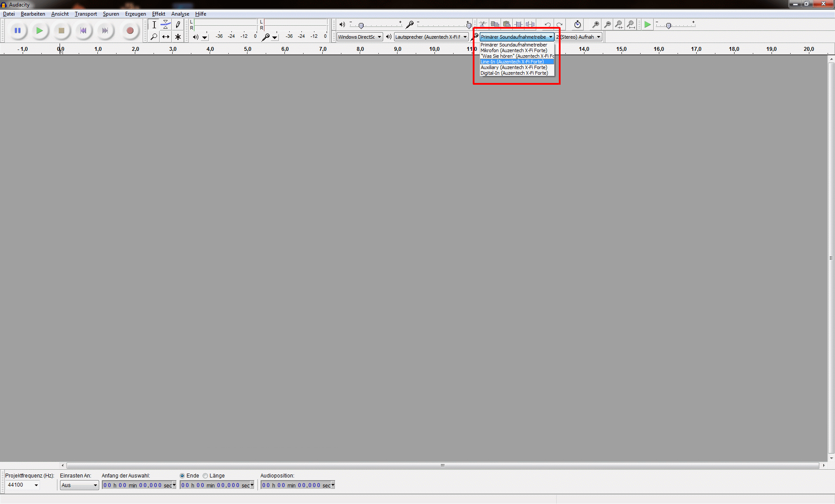This screenshot has height=504, width=835.
Task: Click the Sync-Lock stopwatch icon
Action: tap(578, 25)
